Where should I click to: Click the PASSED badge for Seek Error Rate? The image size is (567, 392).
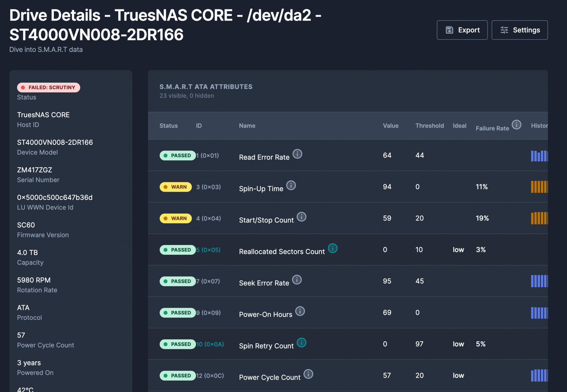click(x=178, y=281)
